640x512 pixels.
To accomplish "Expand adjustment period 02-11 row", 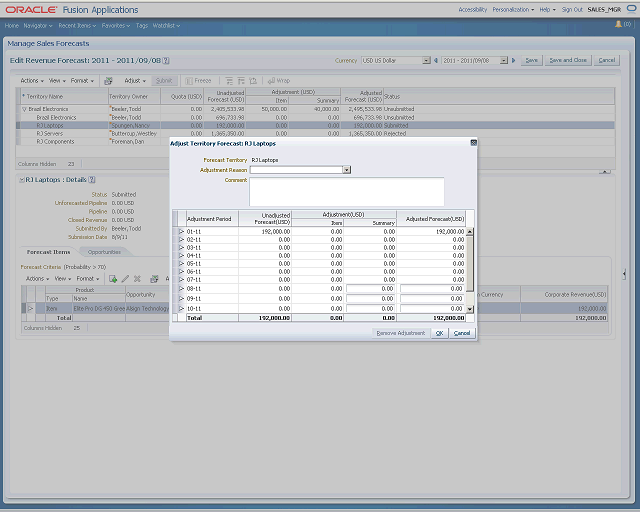I will pyautogui.click(x=182, y=240).
